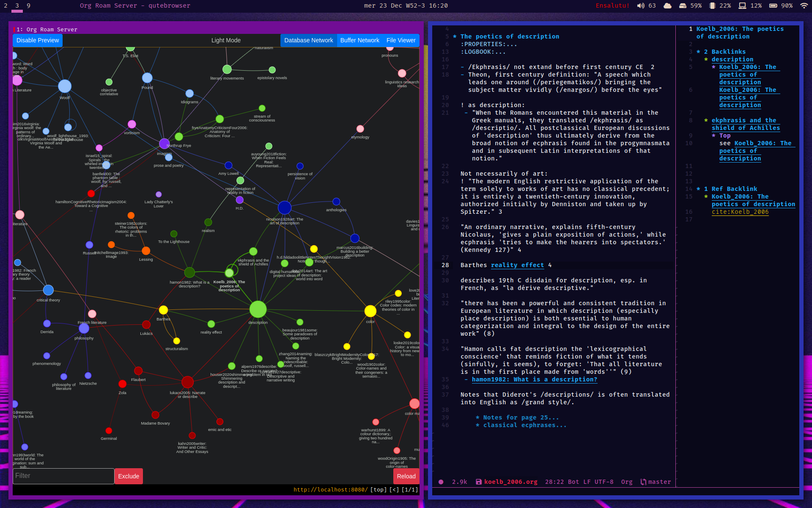Click Disable Preview button
The height and width of the screenshot is (508, 812).
tap(37, 40)
